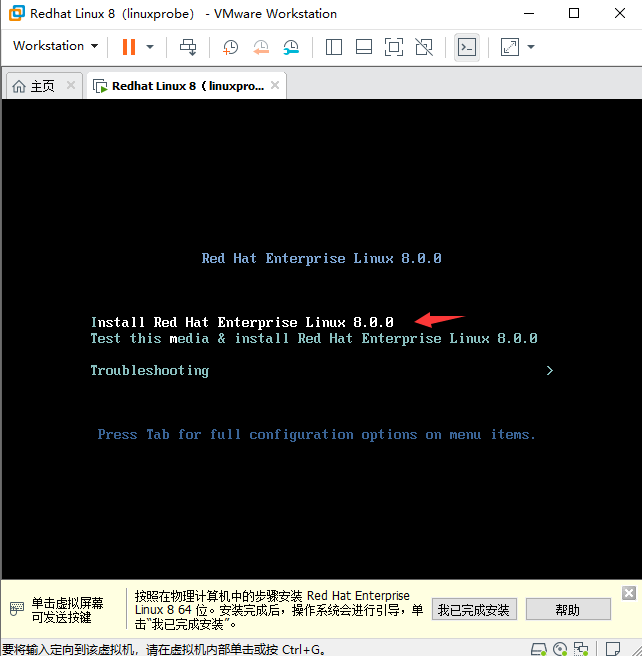Take a snapshot of this virtual machine

coord(230,47)
